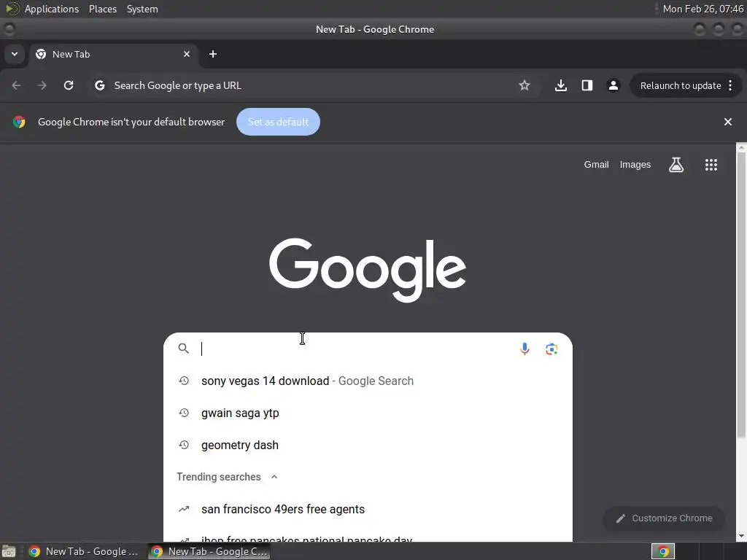Open Search Labs flask icon

tap(676, 165)
